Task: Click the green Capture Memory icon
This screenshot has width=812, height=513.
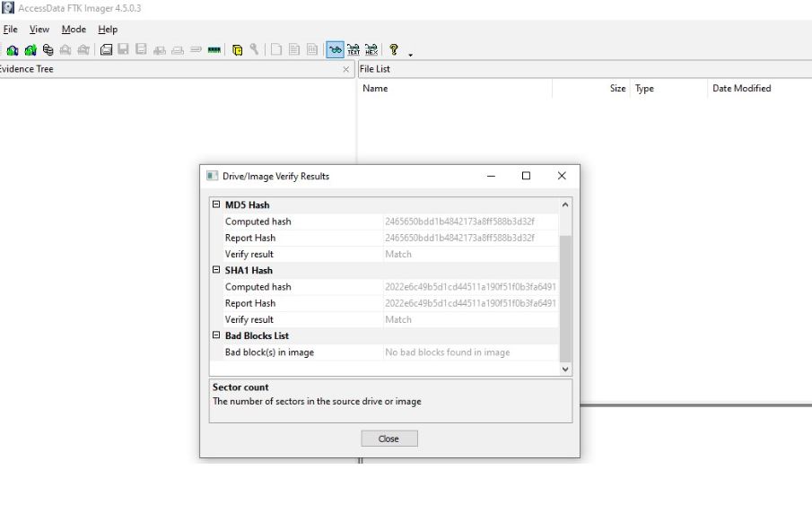Action: point(214,49)
